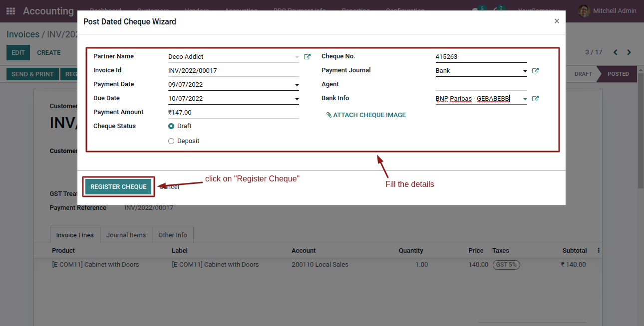This screenshot has height=326, width=644.
Task: Click the quantity value 1.00
Action: click(422, 265)
